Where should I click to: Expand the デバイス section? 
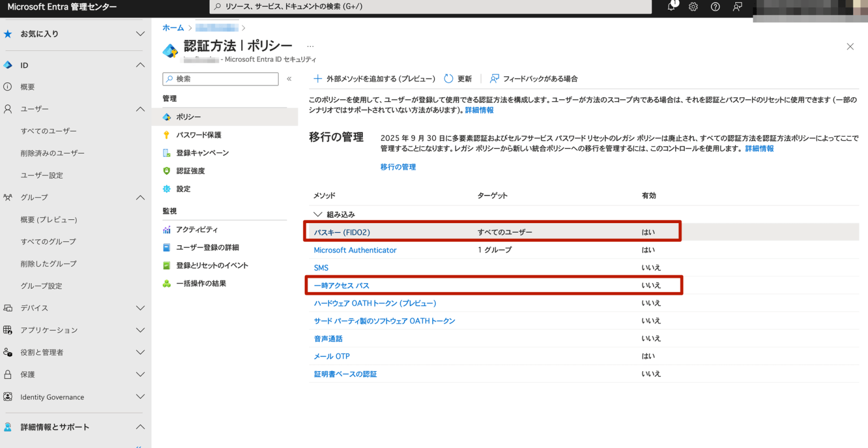coord(140,308)
